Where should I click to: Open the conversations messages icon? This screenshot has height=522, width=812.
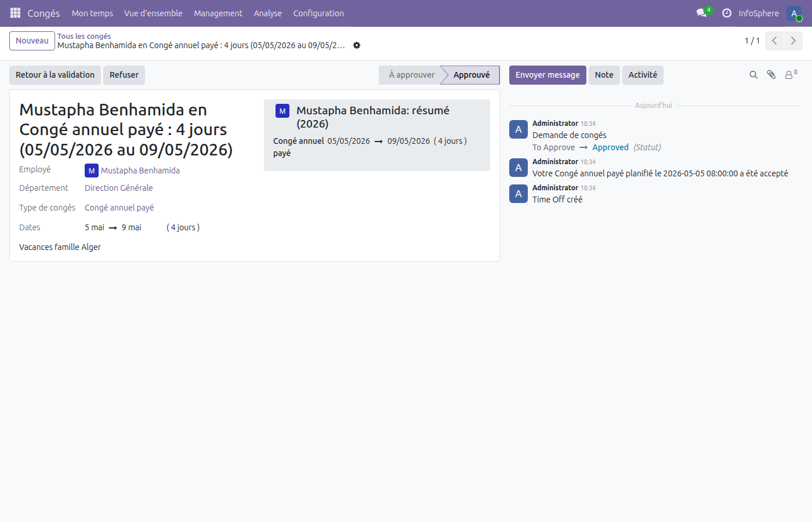702,13
